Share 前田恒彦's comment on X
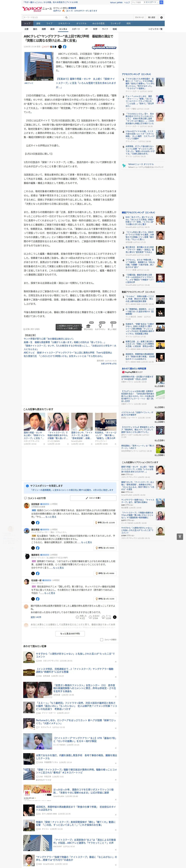The height and width of the screenshot is (868, 186). (33, 523)
